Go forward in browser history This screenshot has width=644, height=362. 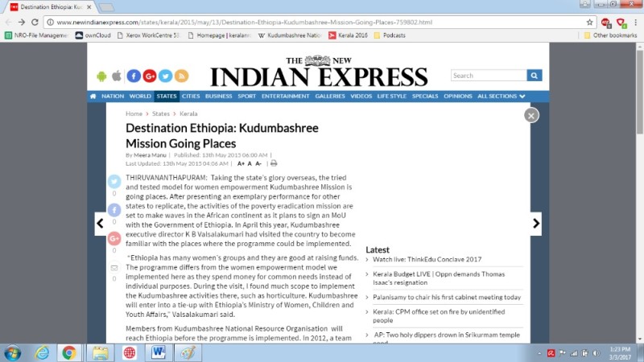[22, 23]
